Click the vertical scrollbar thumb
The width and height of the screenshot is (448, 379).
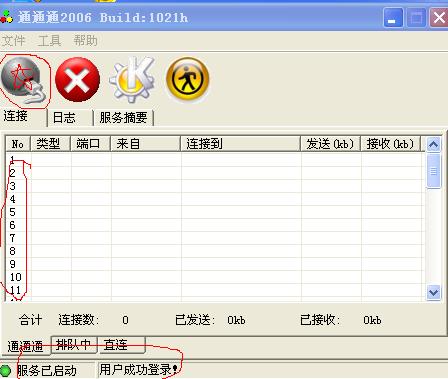[x=433, y=171]
